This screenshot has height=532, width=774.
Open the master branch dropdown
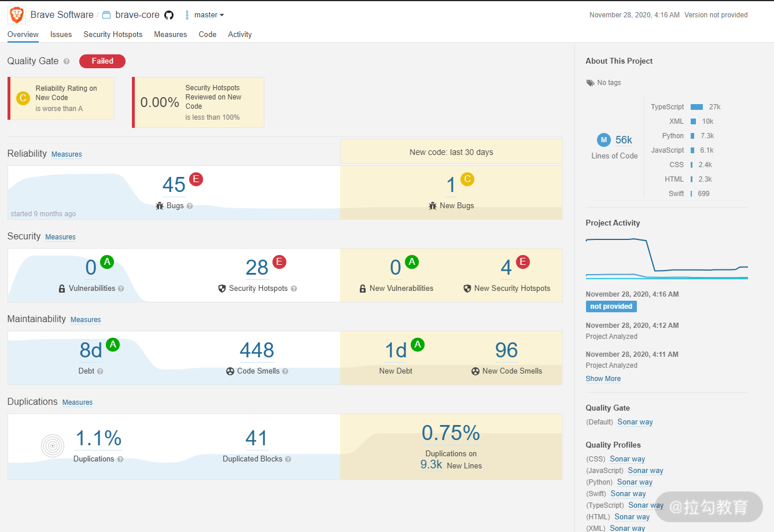coord(205,15)
